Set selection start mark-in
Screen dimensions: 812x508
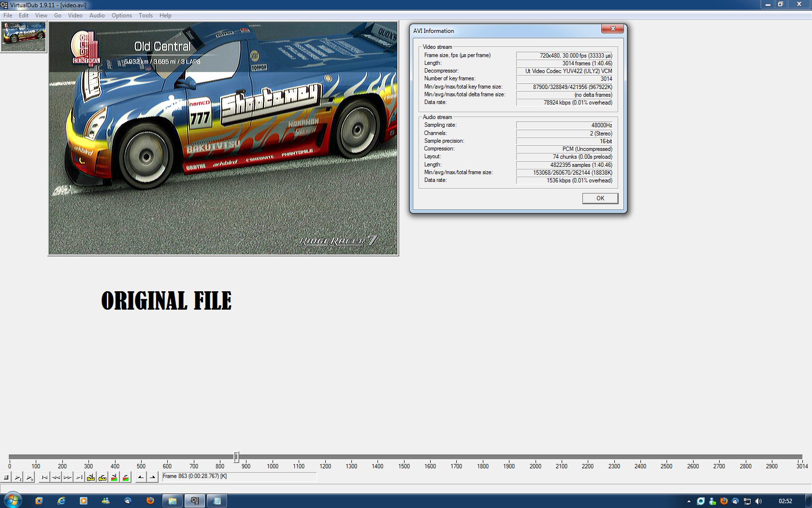(x=141, y=478)
